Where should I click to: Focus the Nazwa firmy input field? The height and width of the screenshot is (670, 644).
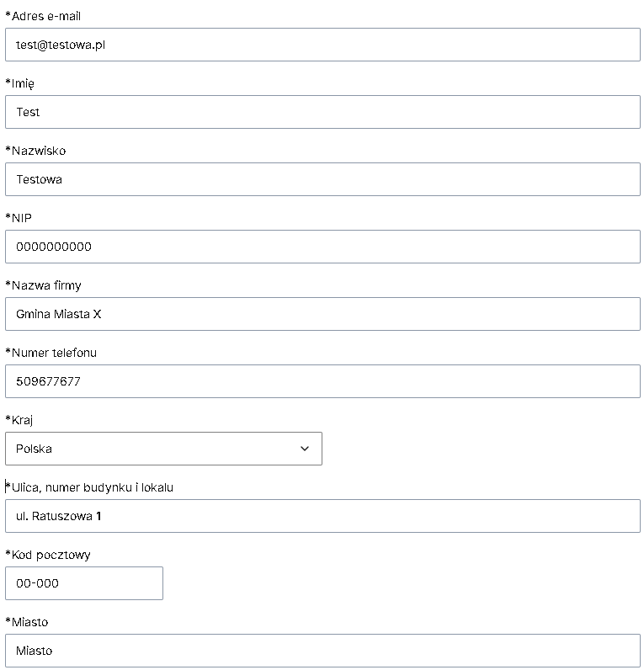(x=322, y=314)
